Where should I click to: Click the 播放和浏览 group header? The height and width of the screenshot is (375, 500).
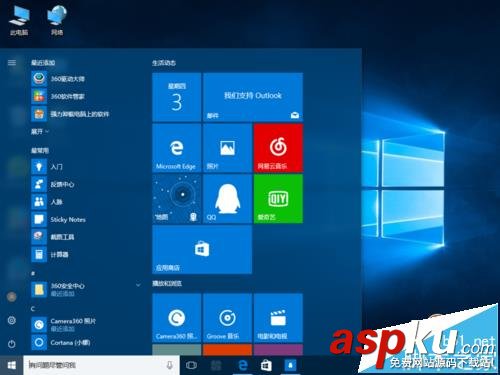(167, 284)
